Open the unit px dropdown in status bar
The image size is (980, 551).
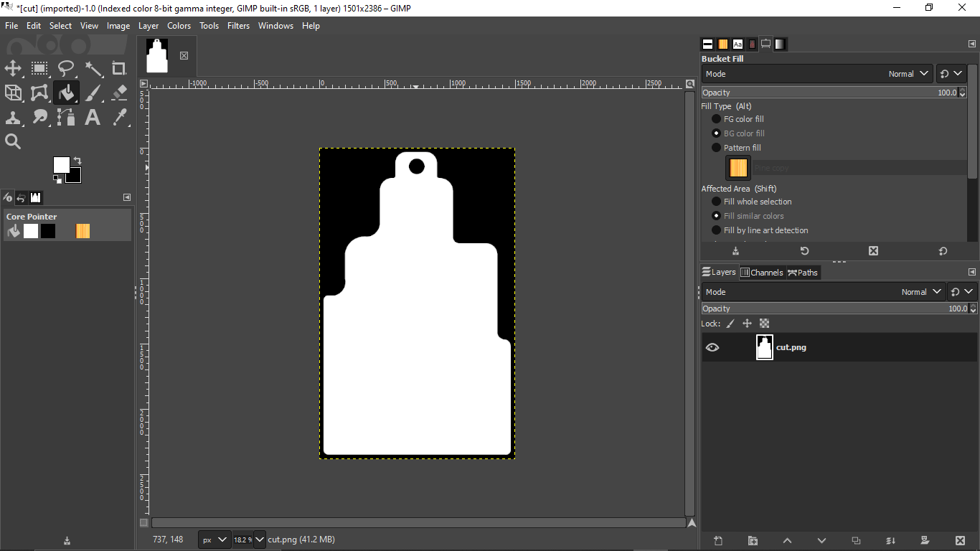click(215, 540)
